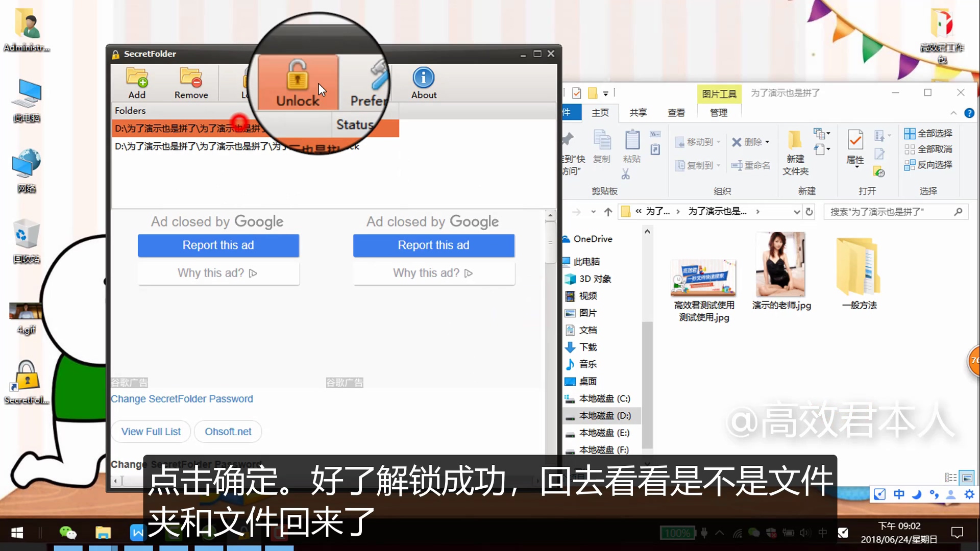Open WeChat from the taskbar
The width and height of the screenshot is (980, 551).
68,532
